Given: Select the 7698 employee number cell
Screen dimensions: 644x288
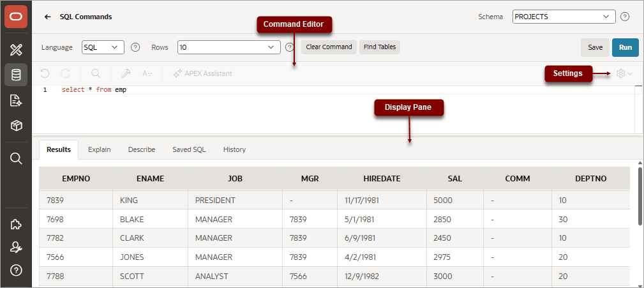Looking at the screenshot, I should (x=76, y=220).
